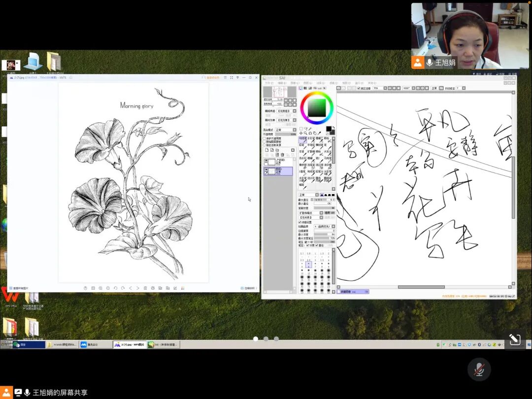Viewport: 532px width, 399px height.
Task: Select foreground black color swatch
Action: (329, 129)
